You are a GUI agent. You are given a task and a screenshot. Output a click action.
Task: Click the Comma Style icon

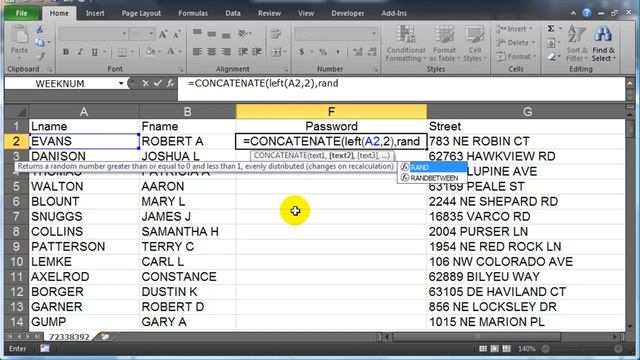click(338, 52)
